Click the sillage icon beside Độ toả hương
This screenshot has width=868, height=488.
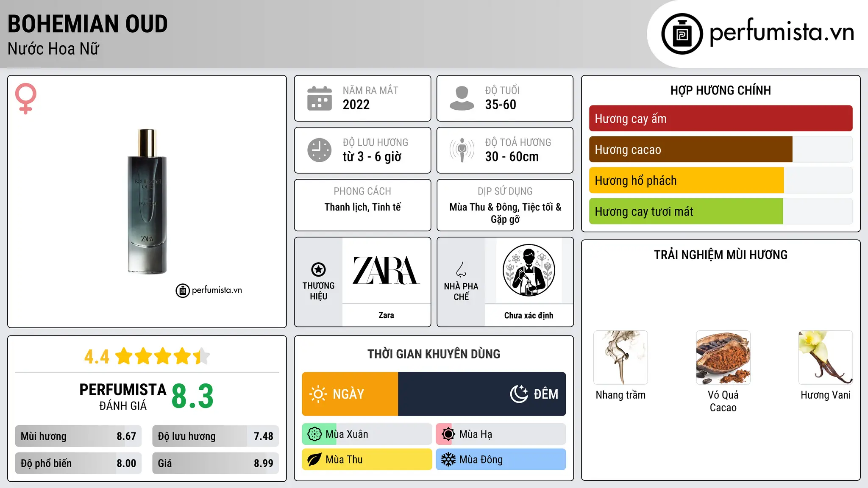(x=462, y=150)
